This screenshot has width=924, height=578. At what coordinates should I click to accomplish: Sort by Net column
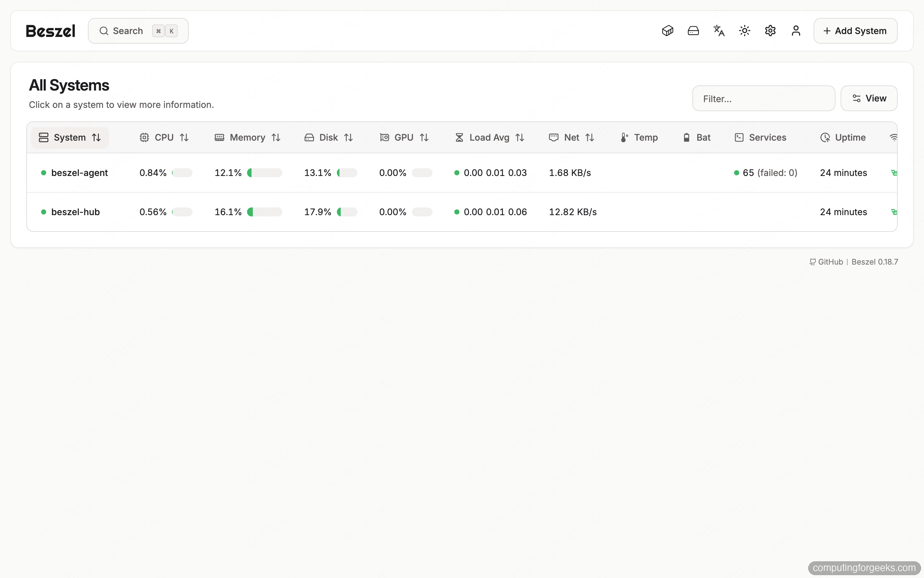pyautogui.click(x=572, y=137)
